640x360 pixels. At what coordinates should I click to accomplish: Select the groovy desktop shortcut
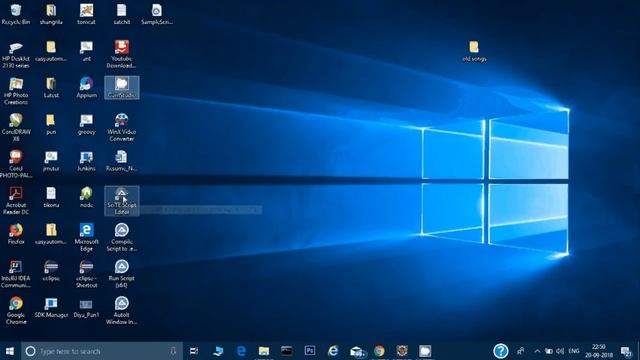(86, 124)
